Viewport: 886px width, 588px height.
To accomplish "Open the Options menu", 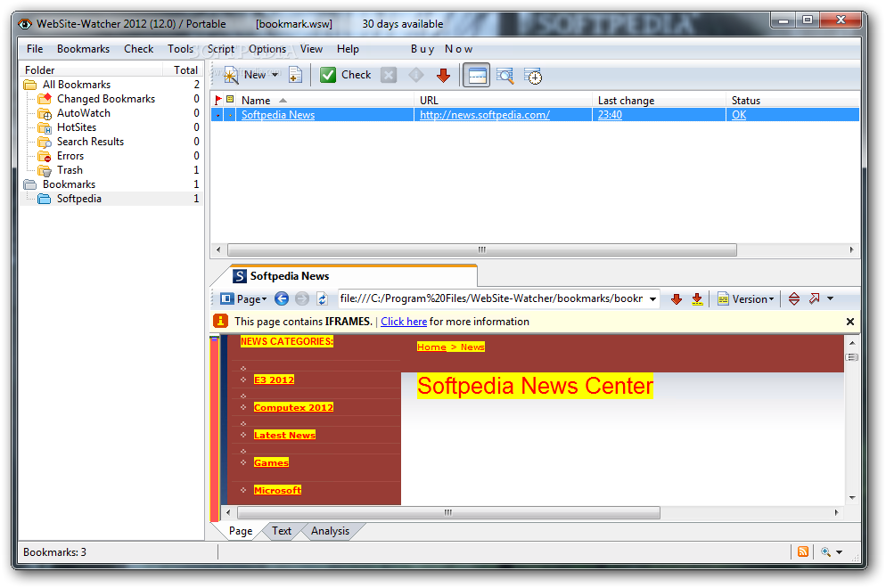I will coord(267,49).
